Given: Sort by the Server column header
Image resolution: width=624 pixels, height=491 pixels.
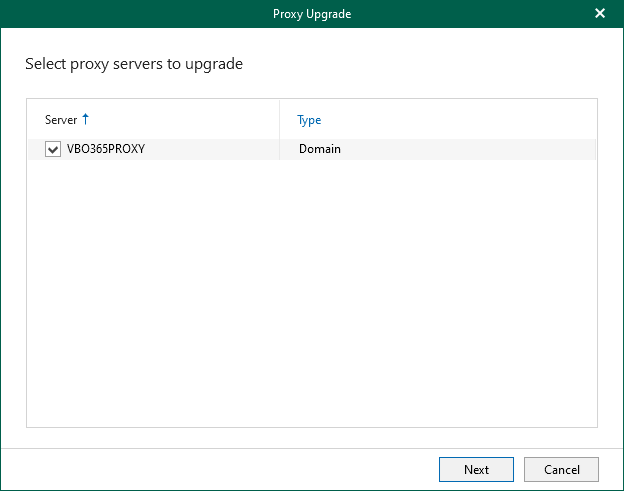Looking at the screenshot, I should [61, 120].
